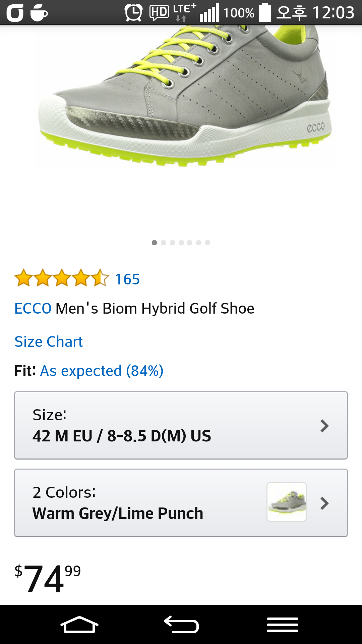Image resolution: width=362 pixels, height=644 pixels.
Task: Jump to the last image pagination dot
Action: 208,243
